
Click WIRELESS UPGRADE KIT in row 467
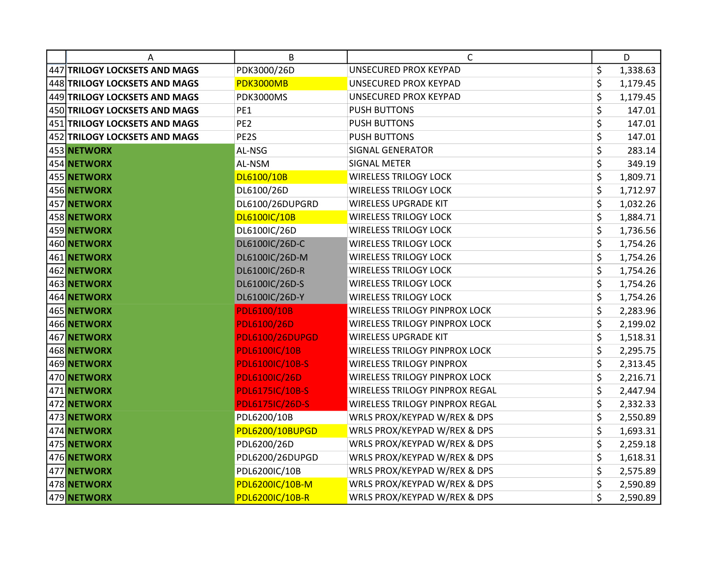coord(469,337)
